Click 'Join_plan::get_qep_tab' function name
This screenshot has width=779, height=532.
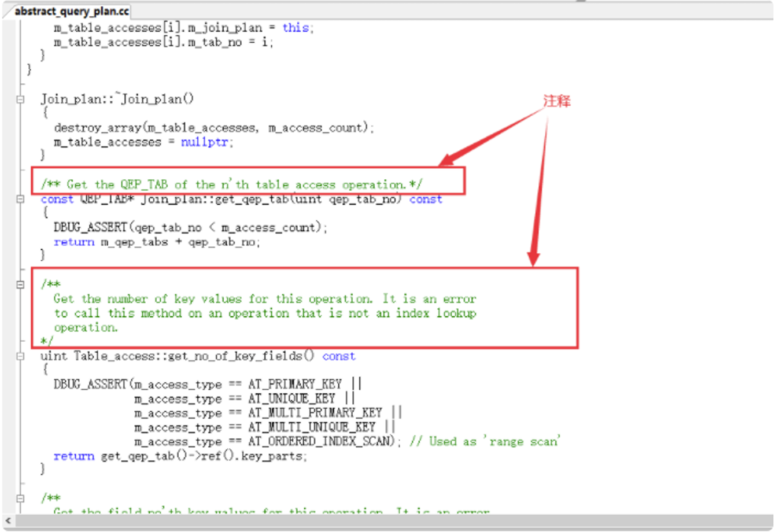pos(216,199)
